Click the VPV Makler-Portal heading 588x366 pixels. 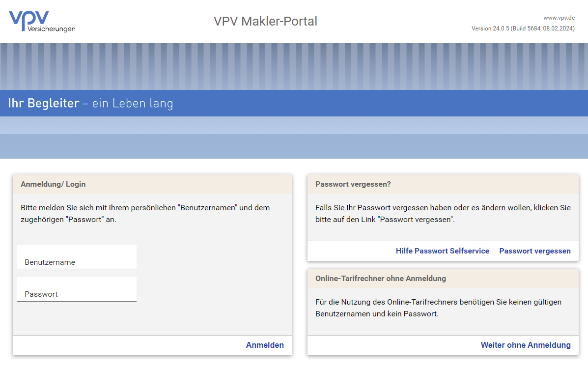tap(265, 22)
